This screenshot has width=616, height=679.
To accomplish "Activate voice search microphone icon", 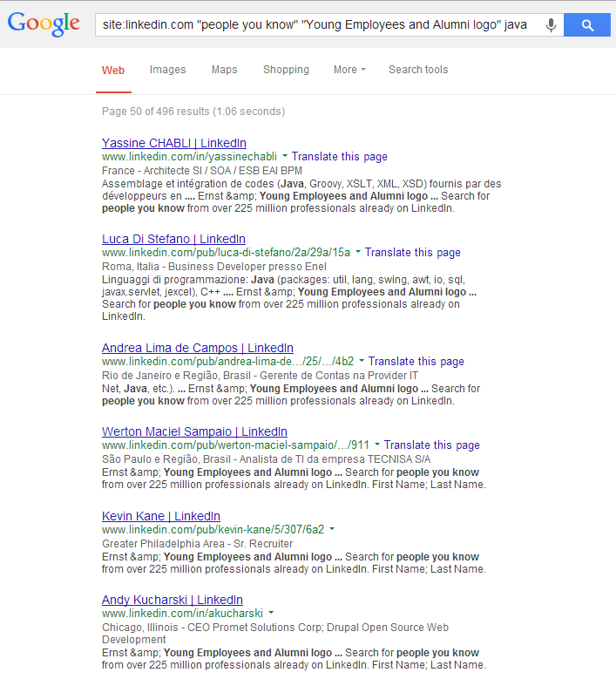I will point(551,25).
